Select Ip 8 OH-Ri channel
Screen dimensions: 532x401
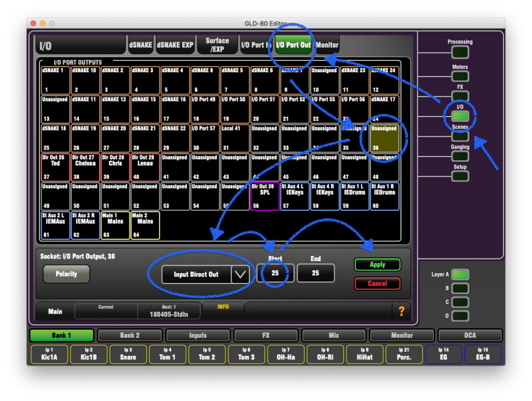click(325, 354)
